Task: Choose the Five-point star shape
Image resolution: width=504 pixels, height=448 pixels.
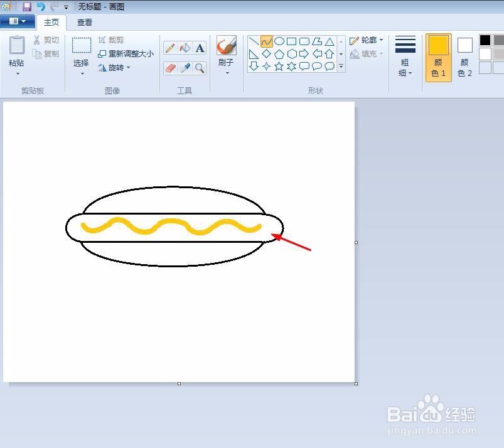Action: pyautogui.click(x=279, y=67)
